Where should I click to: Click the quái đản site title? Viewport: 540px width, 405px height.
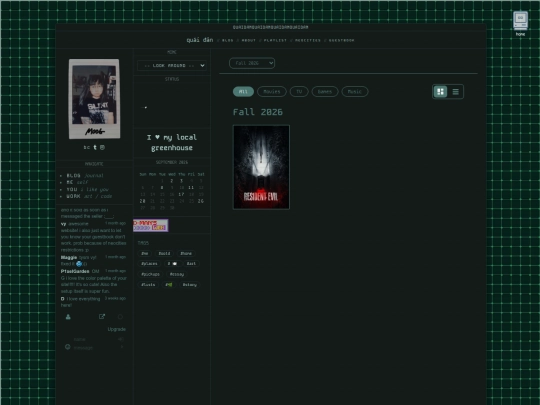pyautogui.click(x=200, y=40)
